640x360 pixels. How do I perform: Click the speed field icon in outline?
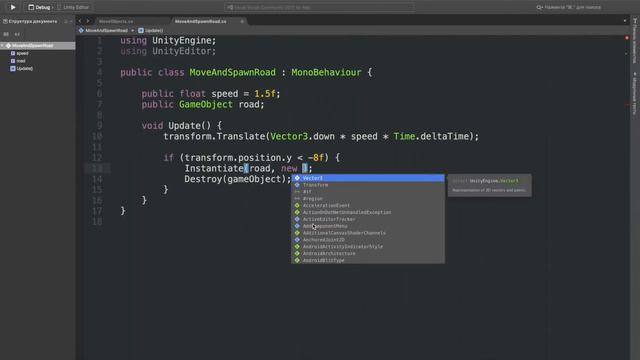click(13, 53)
